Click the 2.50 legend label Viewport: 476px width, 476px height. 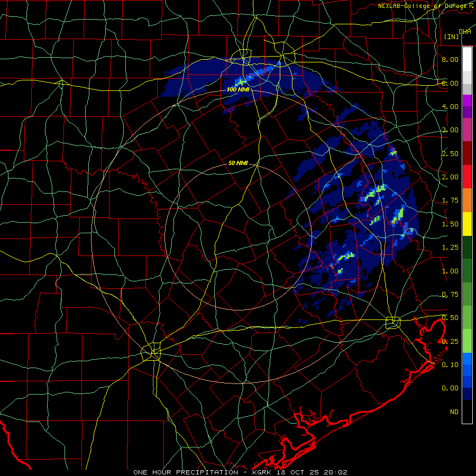(450, 153)
